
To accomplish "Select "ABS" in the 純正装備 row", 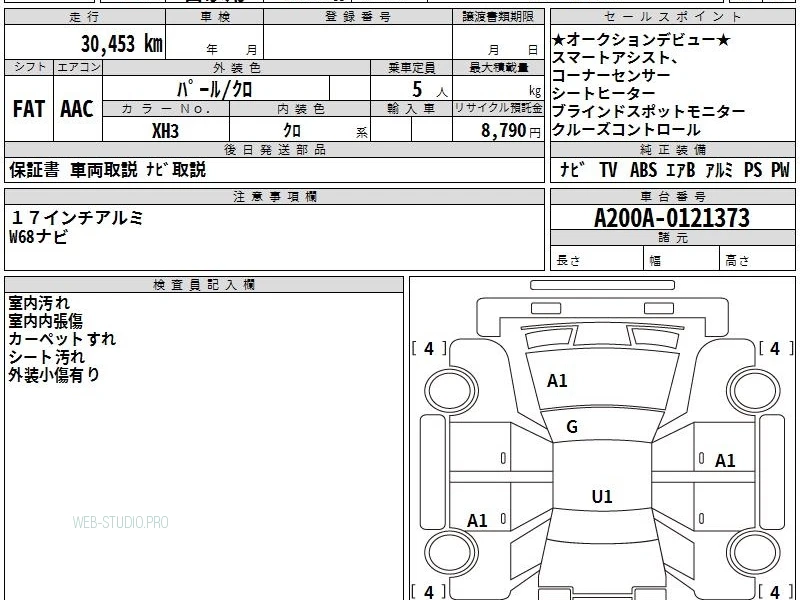I will [643, 170].
